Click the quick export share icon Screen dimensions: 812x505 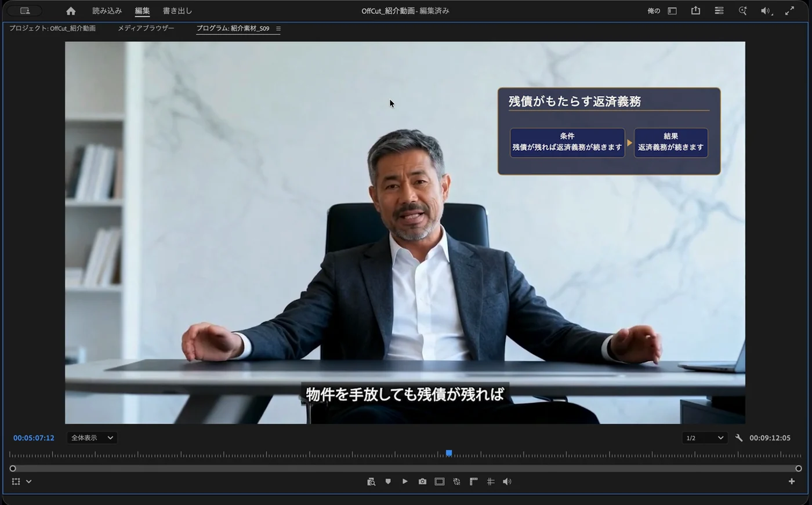click(695, 10)
